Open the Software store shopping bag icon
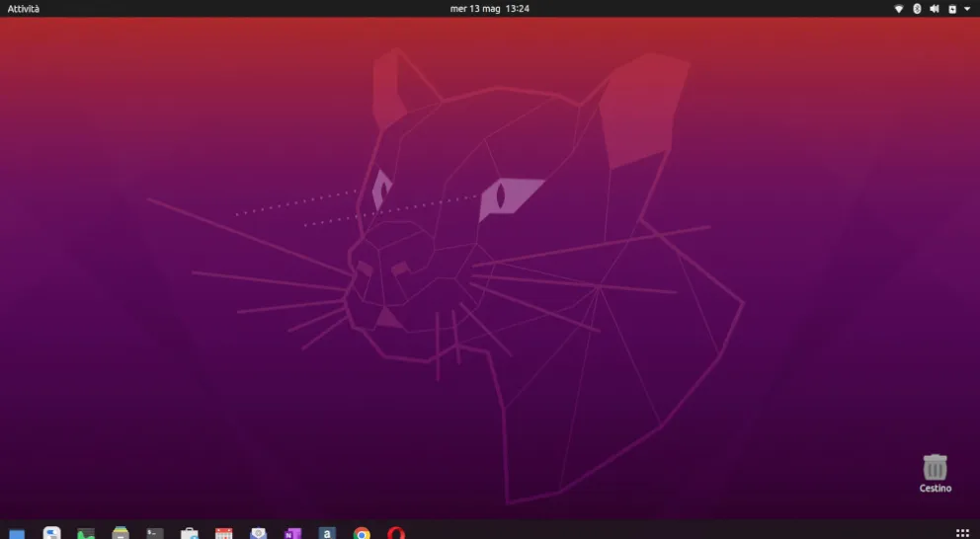 coord(190,533)
